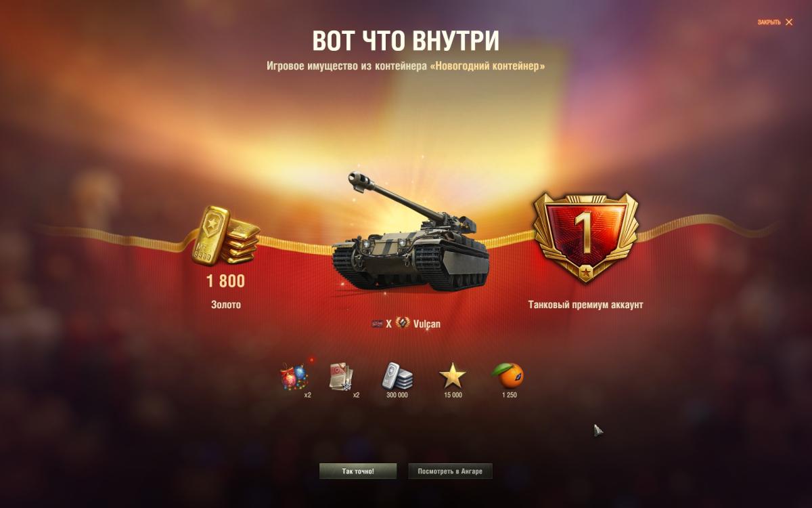Click the vehicle class emblem next to Vulcan
This screenshot has width=812, height=508.
403,324
